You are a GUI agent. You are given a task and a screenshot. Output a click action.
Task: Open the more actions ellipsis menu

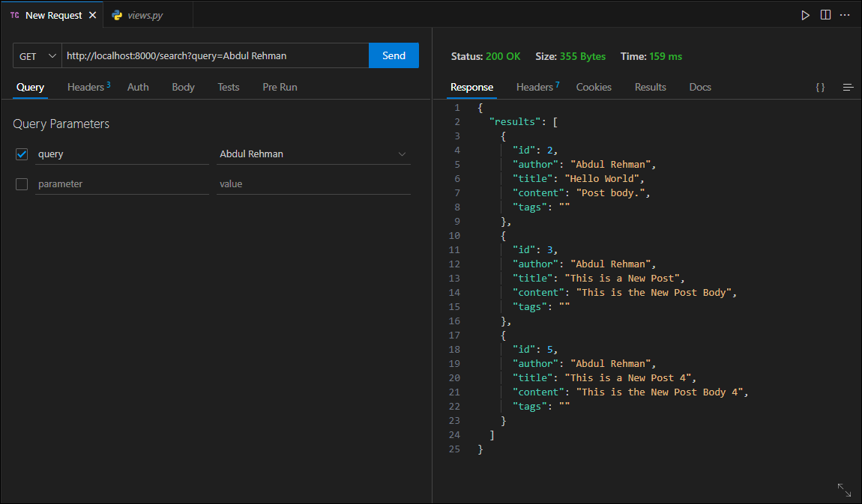point(845,15)
